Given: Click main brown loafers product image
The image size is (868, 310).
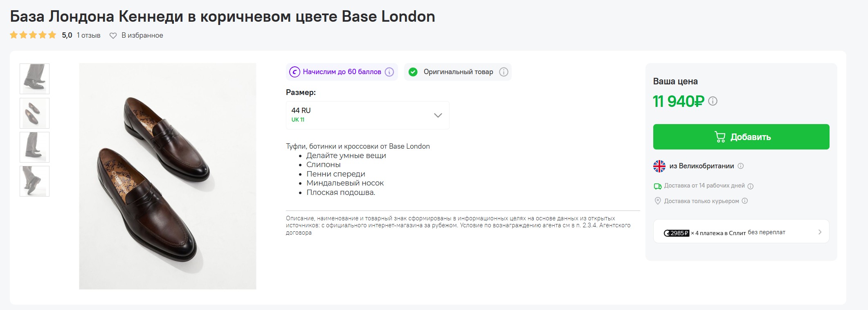Looking at the screenshot, I should [x=168, y=176].
